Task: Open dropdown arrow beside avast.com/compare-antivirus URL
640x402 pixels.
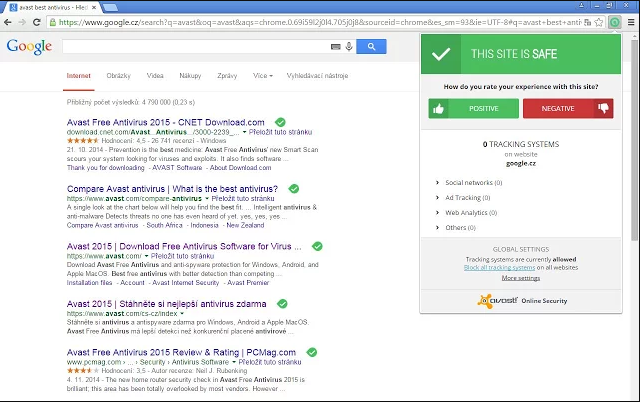Action: [x=207, y=199]
